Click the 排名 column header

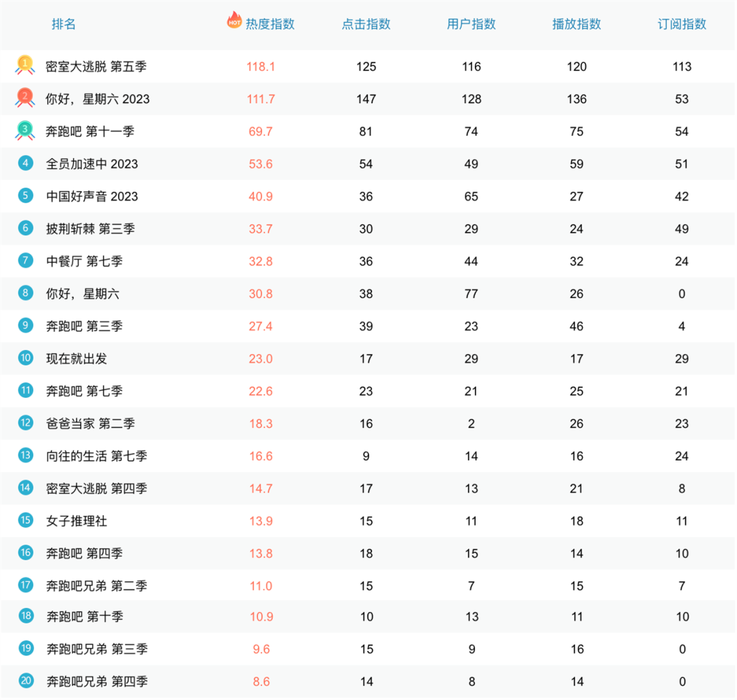(64, 24)
